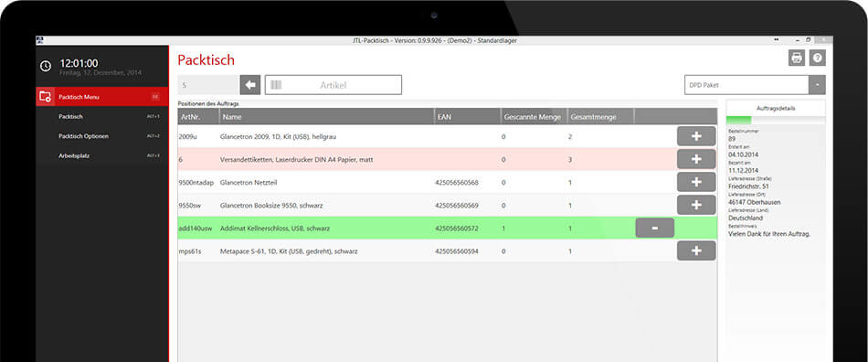Screen dimensions: 868x362
Task: Focus the Artikel barcode input field
Action: point(333,85)
